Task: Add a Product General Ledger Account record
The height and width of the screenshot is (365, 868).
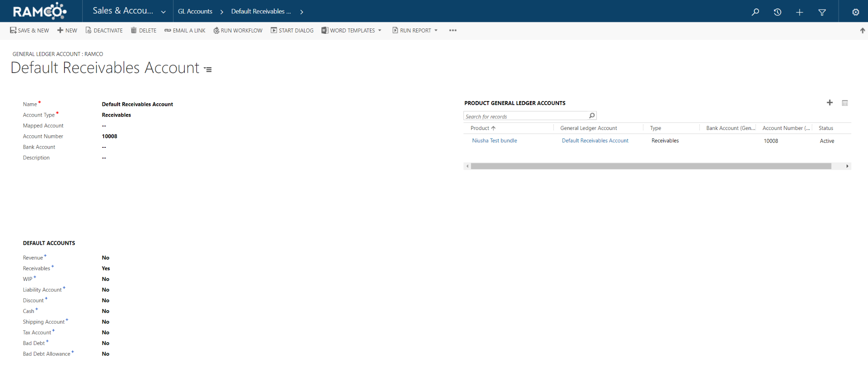Action: pyautogui.click(x=830, y=103)
